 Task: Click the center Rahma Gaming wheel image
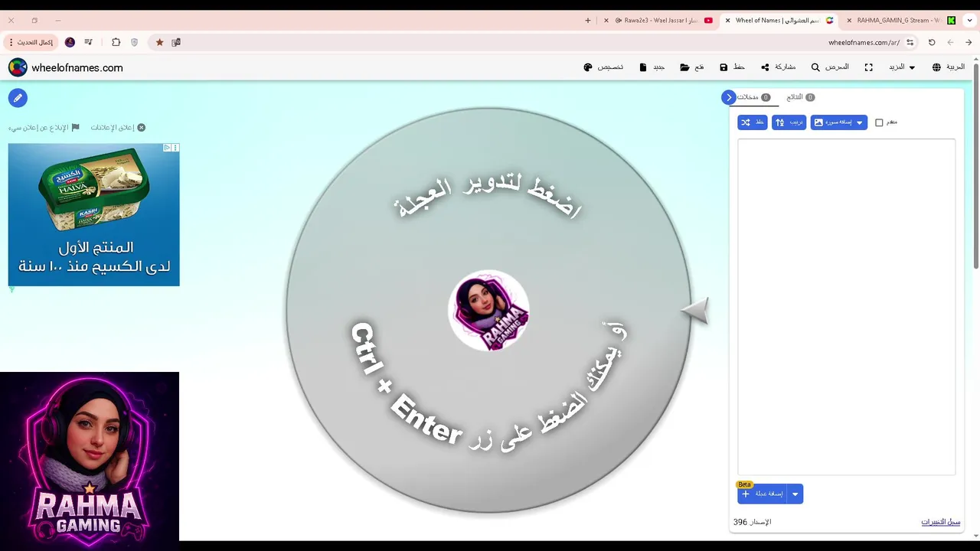tap(488, 311)
